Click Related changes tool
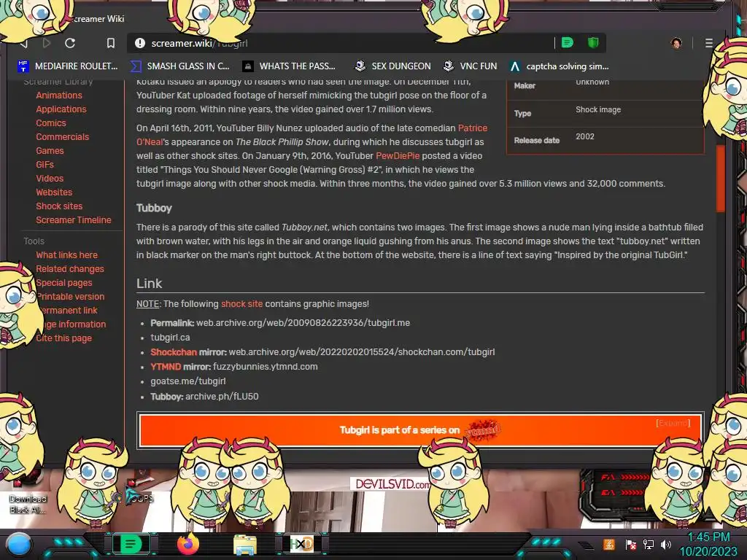Image resolution: width=747 pixels, height=560 pixels. click(x=69, y=268)
